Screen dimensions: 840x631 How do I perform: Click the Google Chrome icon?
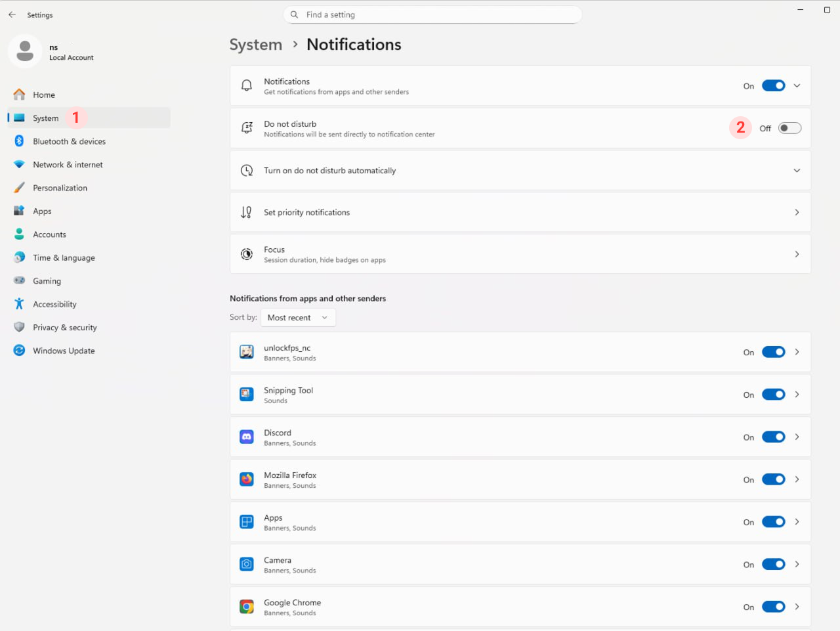247,607
